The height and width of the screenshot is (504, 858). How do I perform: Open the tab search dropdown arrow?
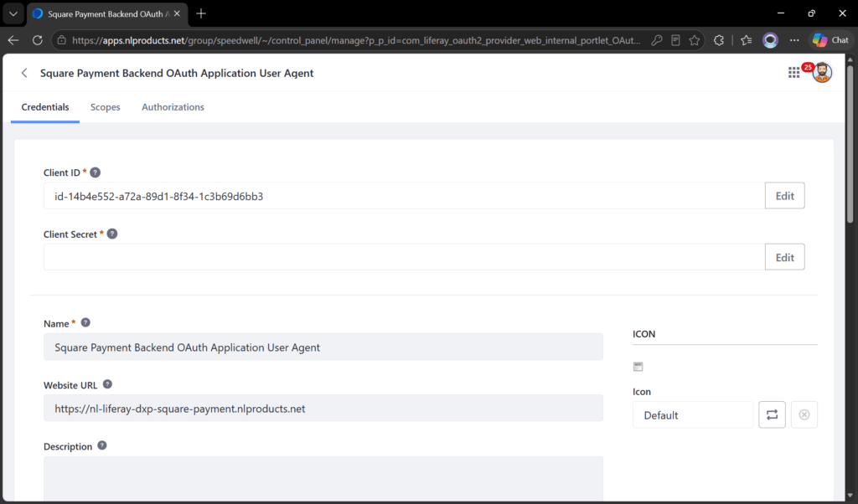13,13
